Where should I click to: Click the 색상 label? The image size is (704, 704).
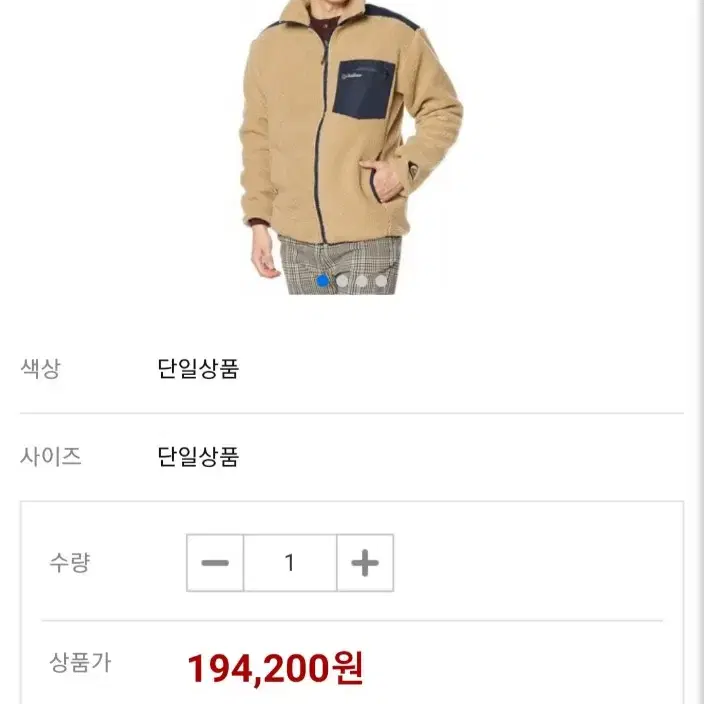pyautogui.click(x=40, y=369)
